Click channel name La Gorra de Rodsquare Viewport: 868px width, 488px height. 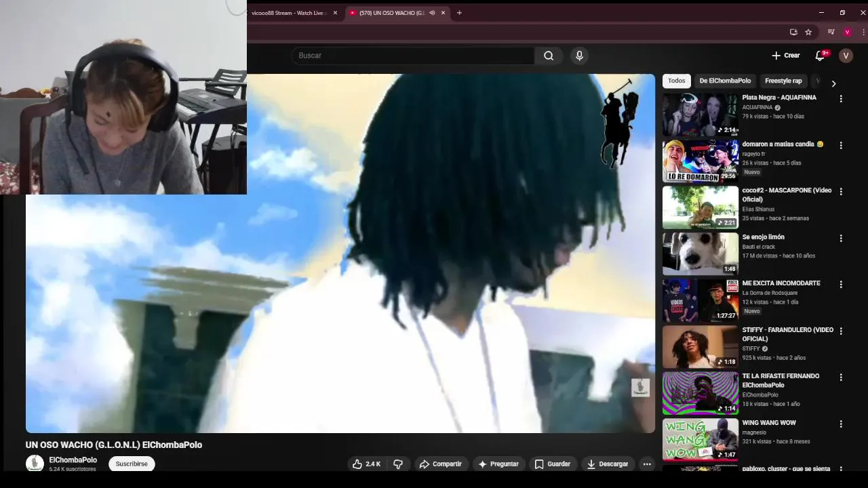tap(770, 293)
